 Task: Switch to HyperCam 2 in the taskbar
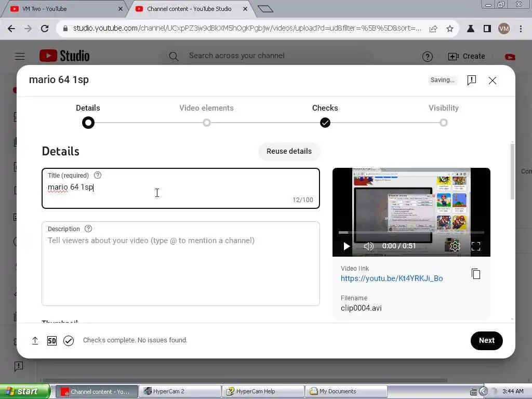(x=180, y=391)
